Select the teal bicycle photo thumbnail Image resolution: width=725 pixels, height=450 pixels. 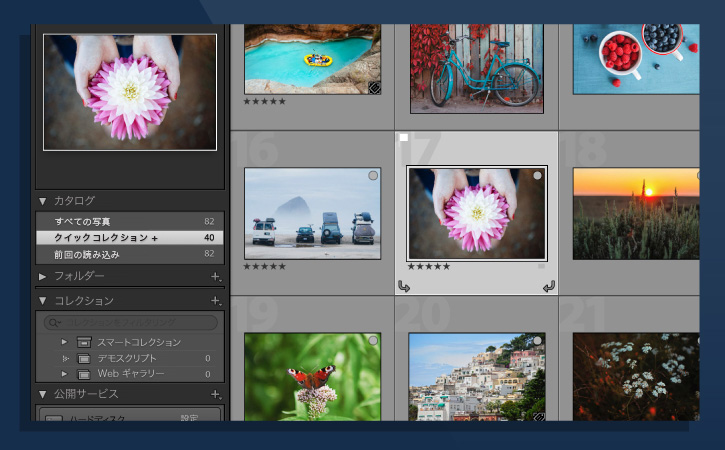pyautogui.click(x=477, y=68)
